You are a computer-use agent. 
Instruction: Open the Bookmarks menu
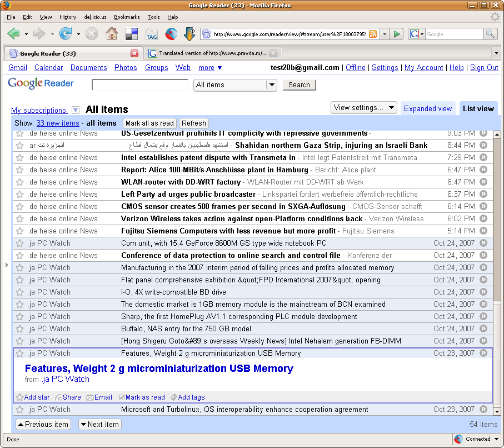[x=127, y=17]
